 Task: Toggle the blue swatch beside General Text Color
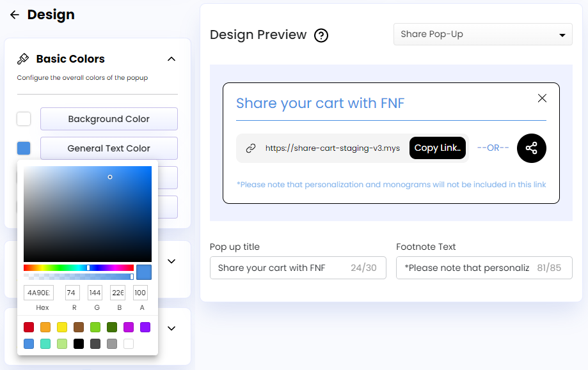pos(23,148)
